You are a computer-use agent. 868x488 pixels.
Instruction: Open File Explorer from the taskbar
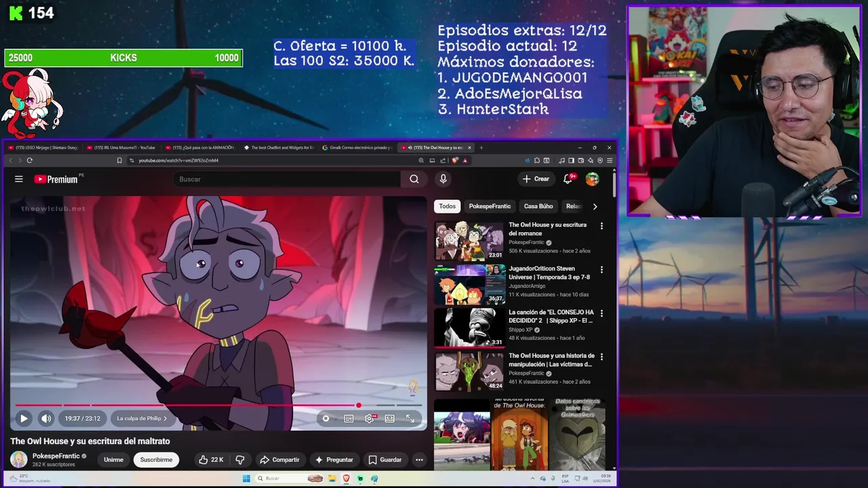(332, 479)
